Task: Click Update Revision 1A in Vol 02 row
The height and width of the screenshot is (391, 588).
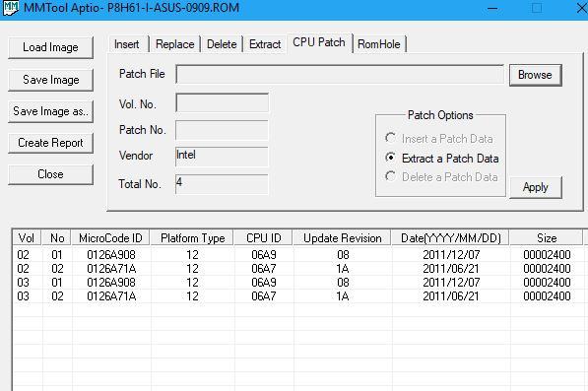Action: pyautogui.click(x=343, y=269)
